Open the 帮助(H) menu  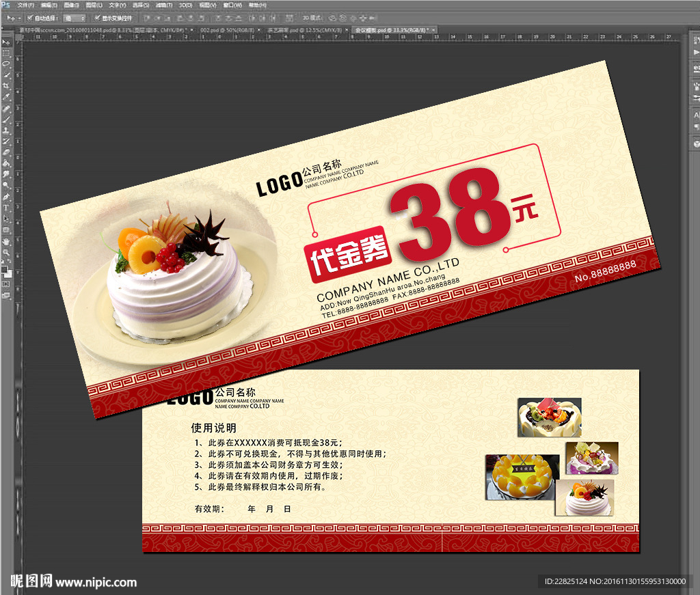click(x=257, y=5)
